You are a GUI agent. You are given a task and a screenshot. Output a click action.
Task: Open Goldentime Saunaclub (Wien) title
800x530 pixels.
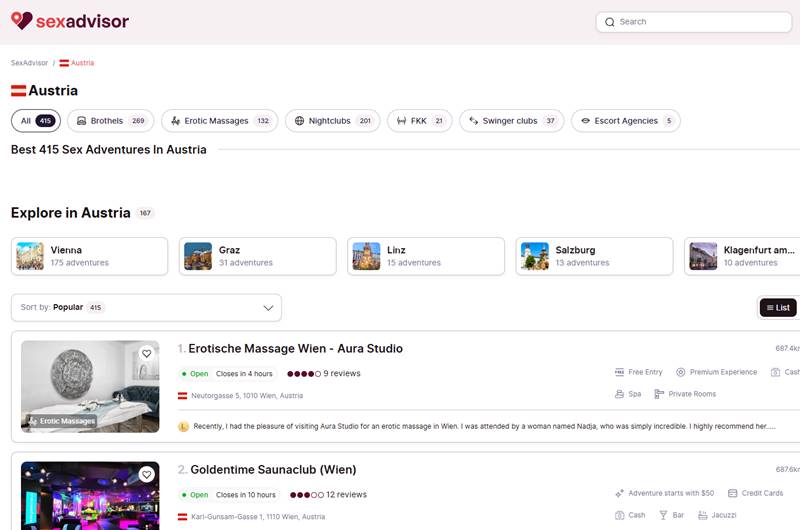272,470
